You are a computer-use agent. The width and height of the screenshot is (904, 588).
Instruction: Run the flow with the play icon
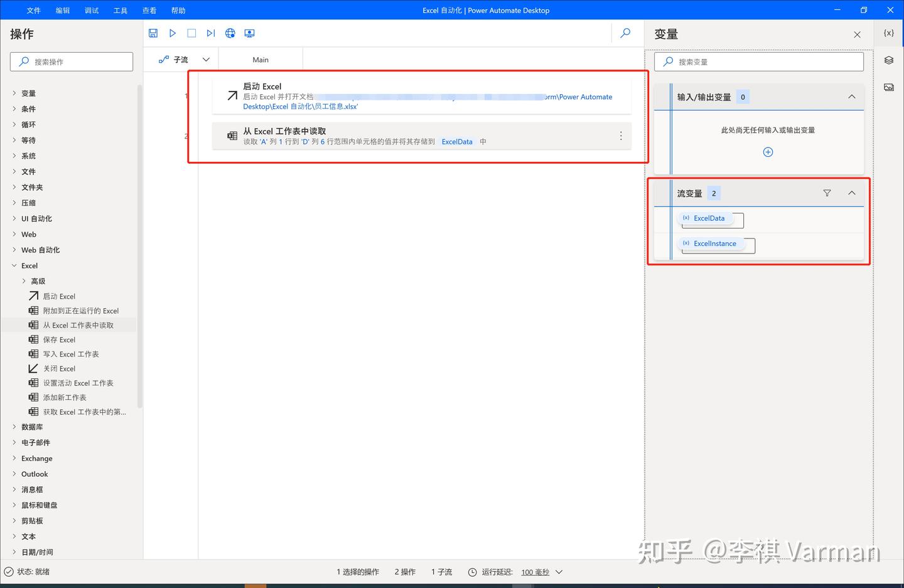(172, 33)
